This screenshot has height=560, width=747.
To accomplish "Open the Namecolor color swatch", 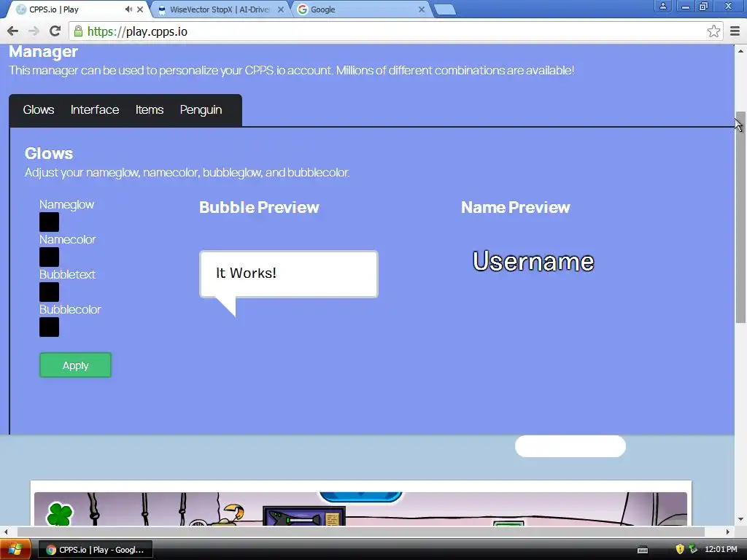I will click(49, 257).
